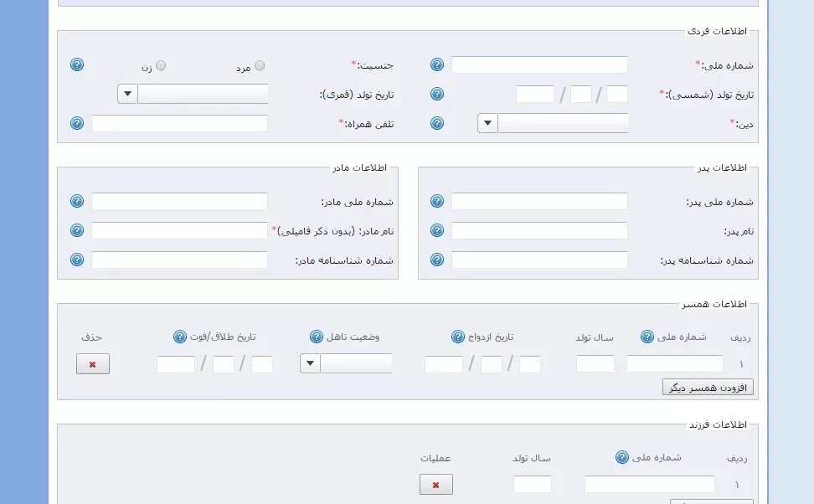Open help icon next to شماره ملی field
The width and height of the screenshot is (814, 504).
pos(437,64)
